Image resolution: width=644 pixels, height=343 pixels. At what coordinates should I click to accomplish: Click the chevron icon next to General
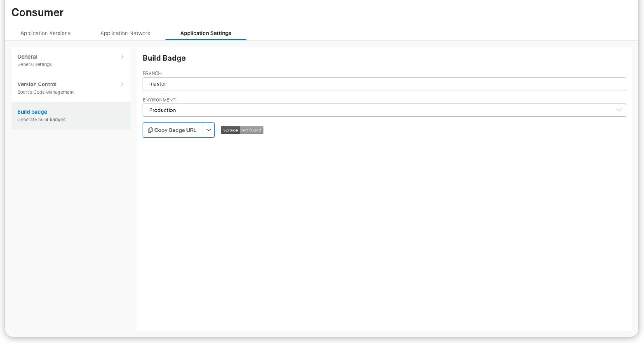(x=122, y=56)
